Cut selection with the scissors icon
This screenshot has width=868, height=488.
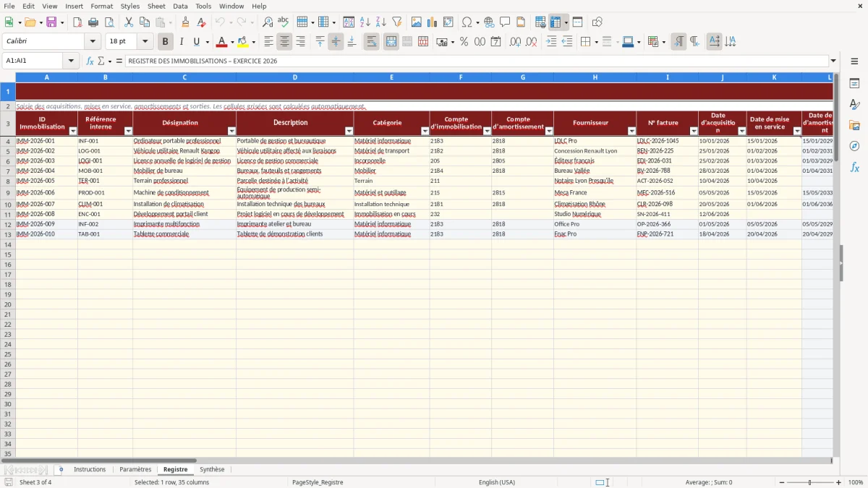(x=129, y=22)
